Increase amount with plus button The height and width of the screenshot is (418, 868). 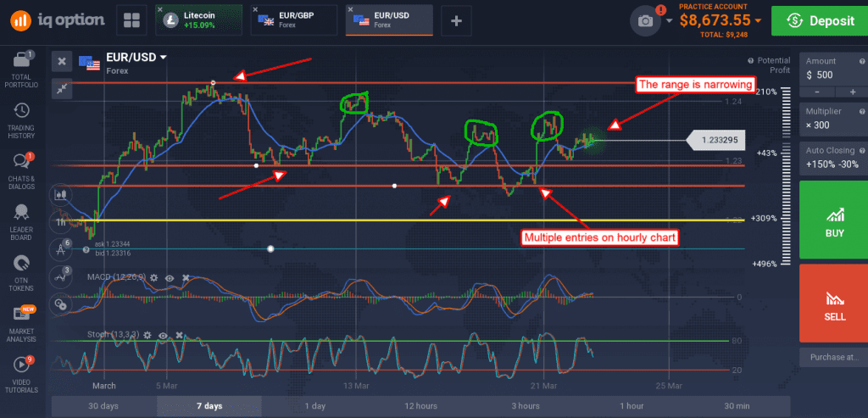pos(851,92)
